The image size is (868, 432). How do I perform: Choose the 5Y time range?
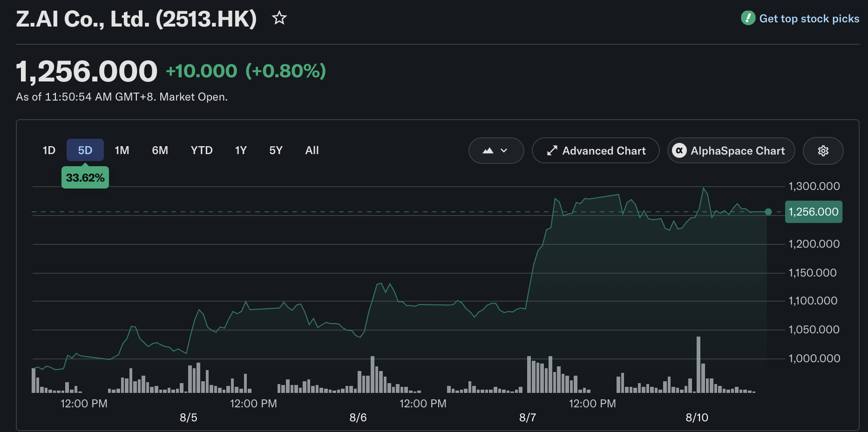tap(276, 150)
